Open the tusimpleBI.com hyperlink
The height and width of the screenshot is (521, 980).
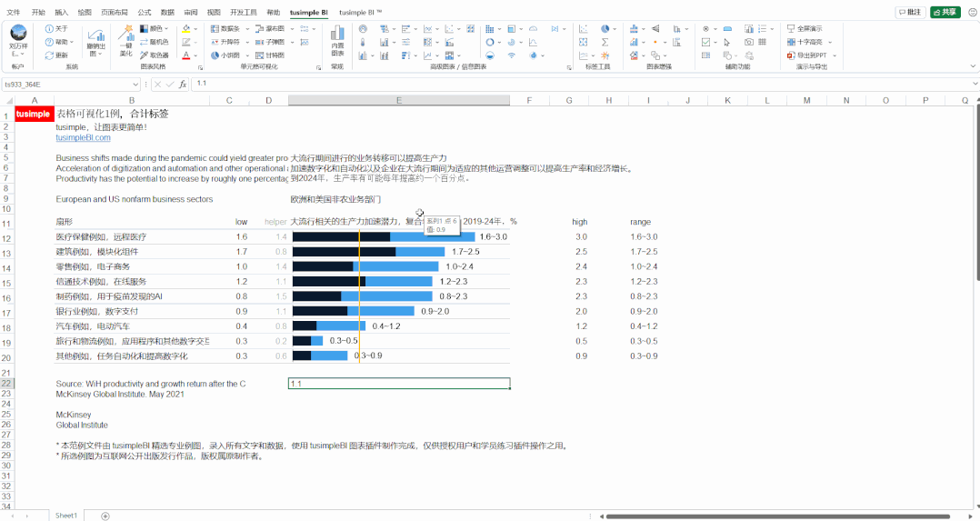click(x=83, y=137)
